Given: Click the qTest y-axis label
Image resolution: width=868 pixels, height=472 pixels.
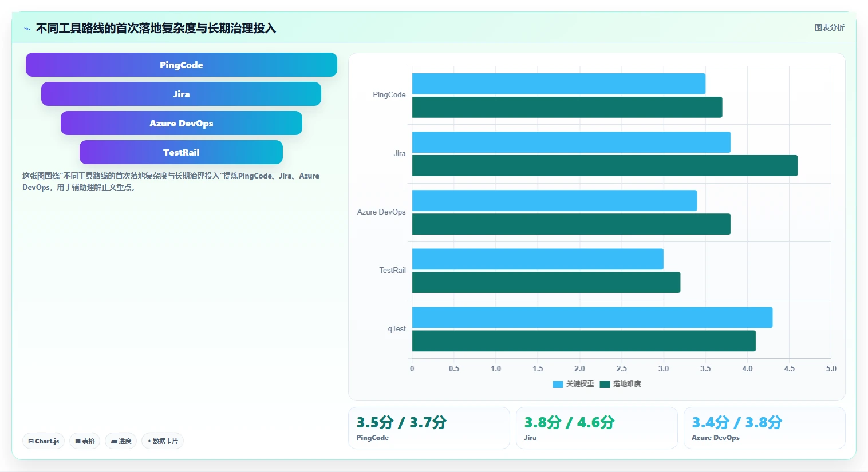Looking at the screenshot, I should (x=397, y=329).
